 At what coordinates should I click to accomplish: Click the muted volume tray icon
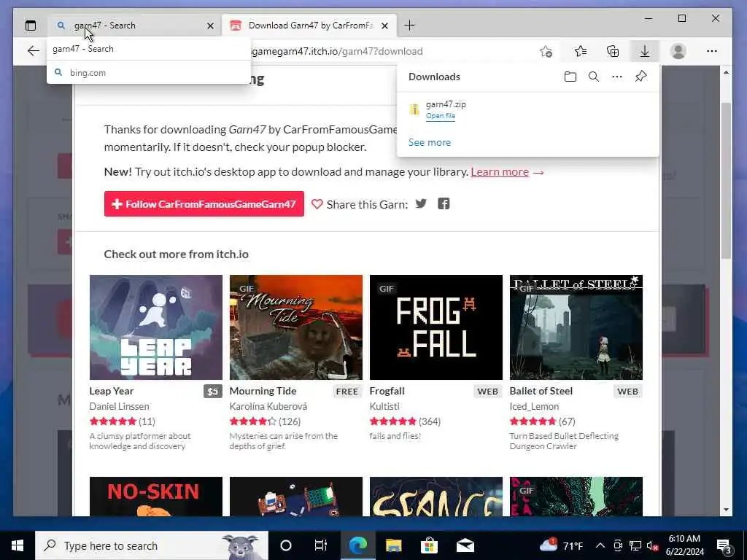(x=653, y=545)
